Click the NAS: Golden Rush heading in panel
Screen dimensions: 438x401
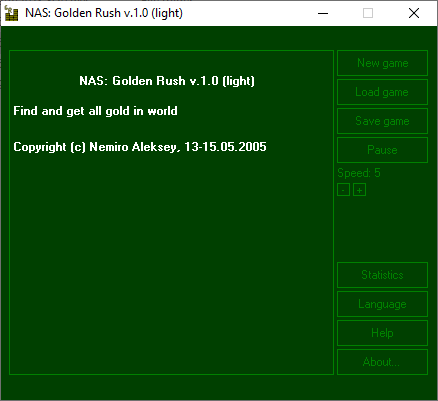[x=167, y=81]
